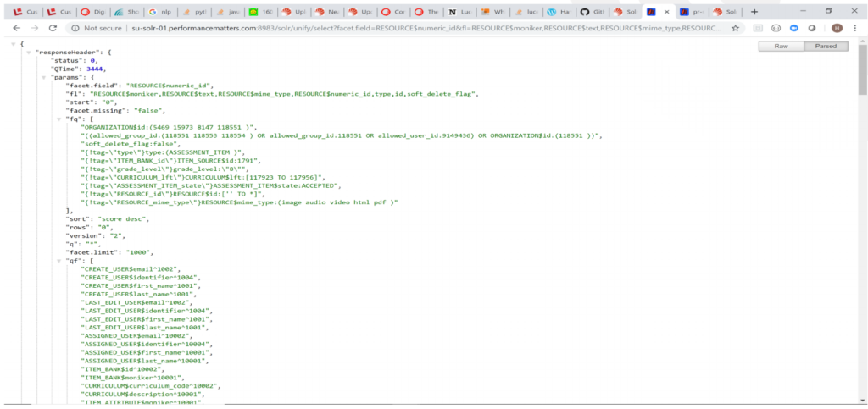Screen dimensions: 868x409
Task: Open the Chrome three-dot menu
Action: click(854, 28)
